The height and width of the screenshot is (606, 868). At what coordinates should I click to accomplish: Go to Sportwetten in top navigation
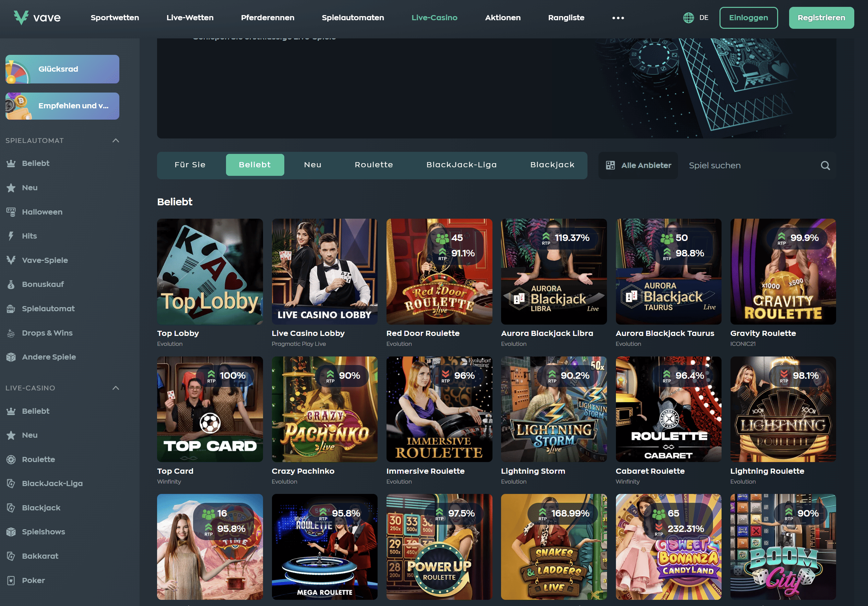tap(115, 18)
